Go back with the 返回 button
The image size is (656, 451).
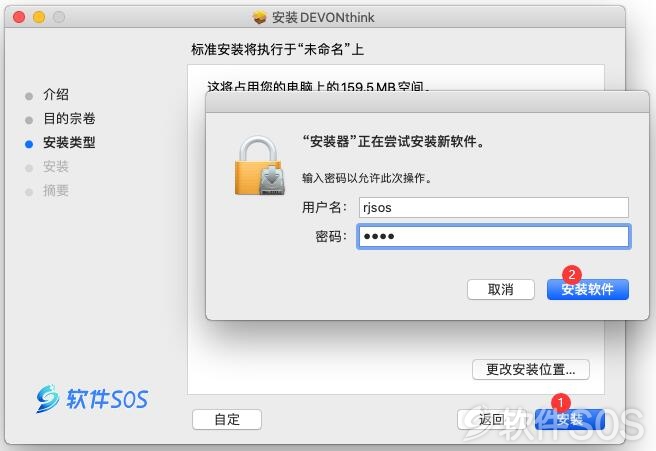[492, 419]
